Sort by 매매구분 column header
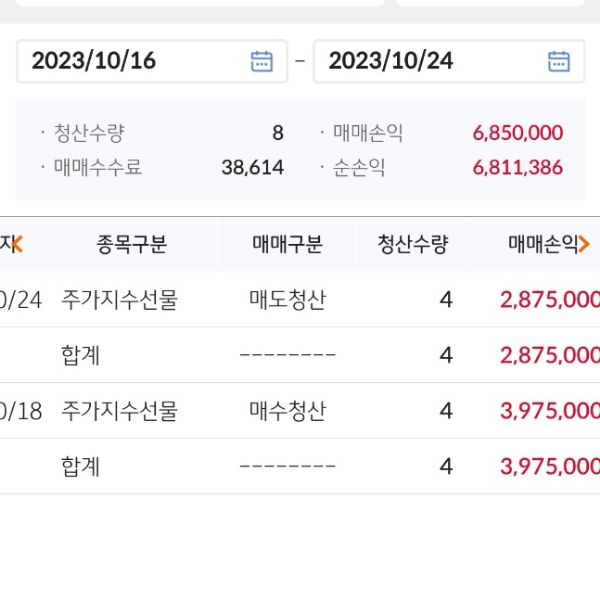 coord(288,244)
